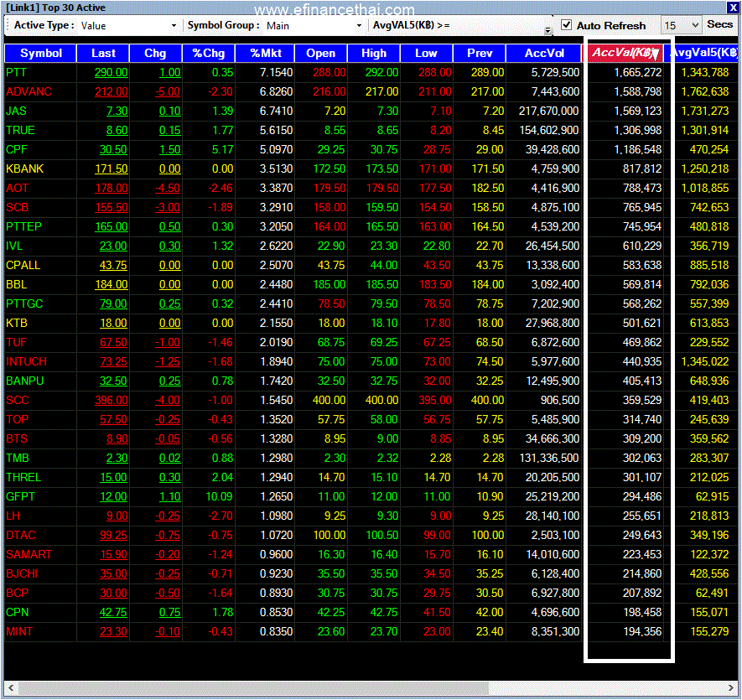The width and height of the screenshot is (742, 700).
Task: Select the CPALL symbol
Action: (x=23, y=266)
